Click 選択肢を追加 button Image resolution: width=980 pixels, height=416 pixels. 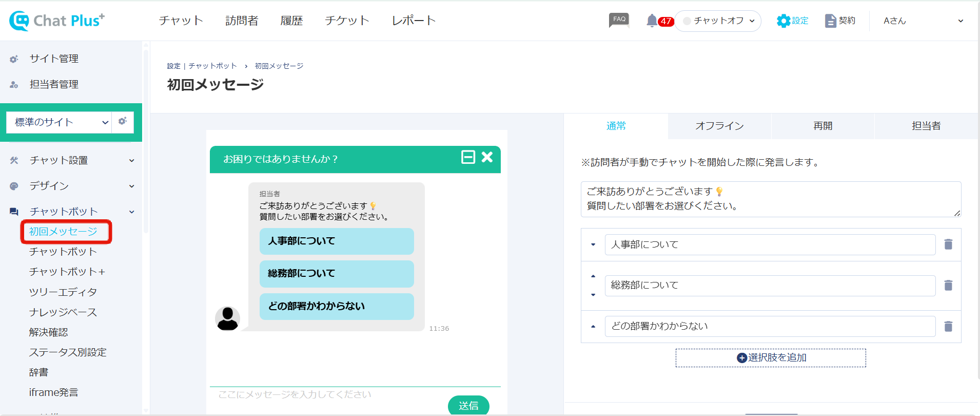click(771, 358)
